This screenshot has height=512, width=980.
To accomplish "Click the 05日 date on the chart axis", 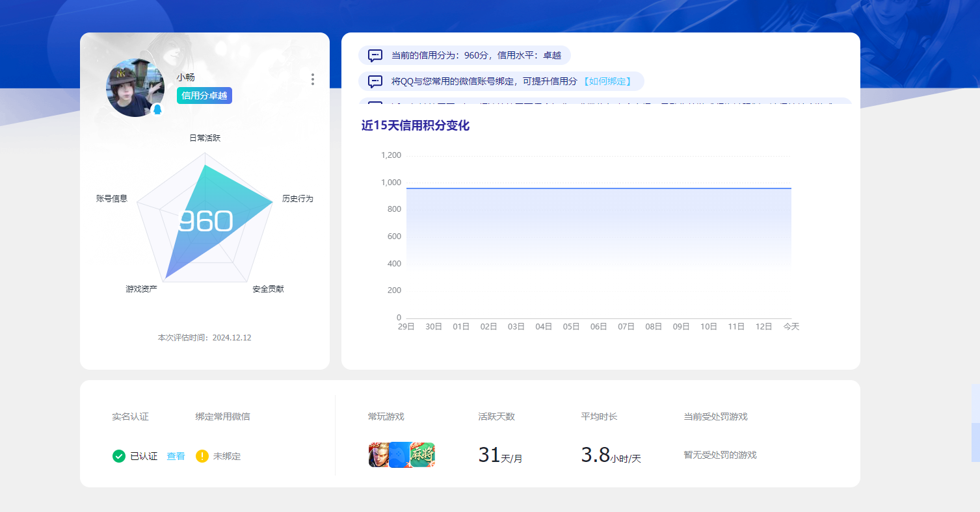I will (x=571, y=327).
